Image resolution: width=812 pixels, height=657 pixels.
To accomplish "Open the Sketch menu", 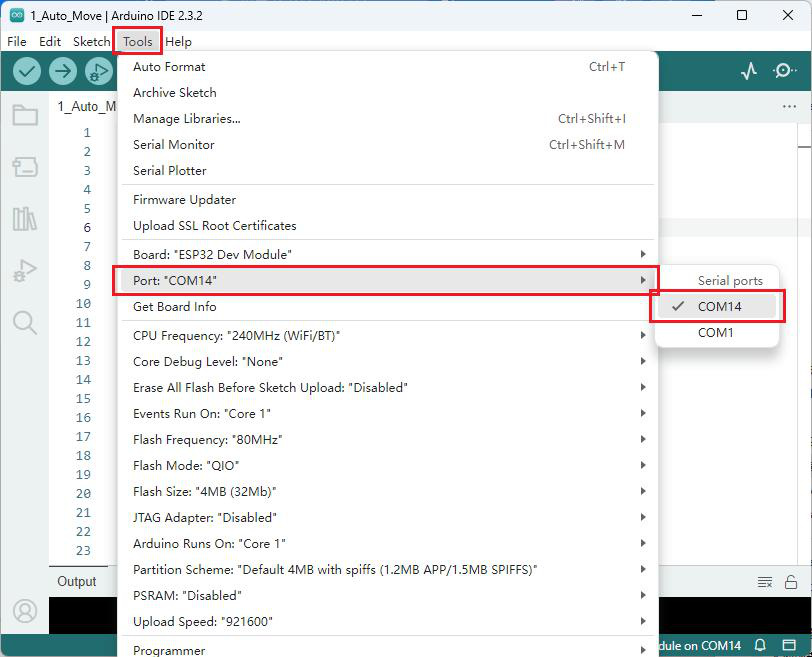I will pyautogui.click(x=92, y=41).
